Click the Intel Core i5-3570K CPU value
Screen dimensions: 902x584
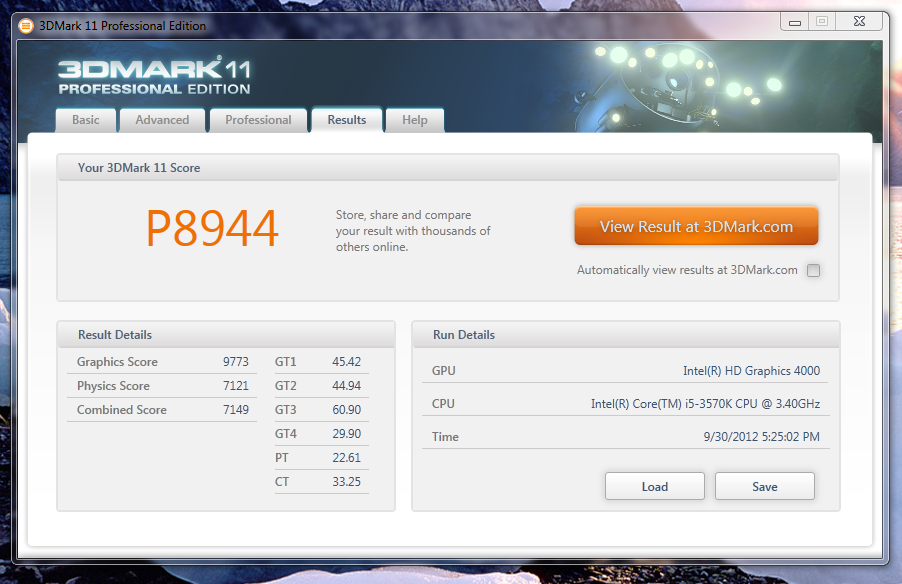[705, 404]
